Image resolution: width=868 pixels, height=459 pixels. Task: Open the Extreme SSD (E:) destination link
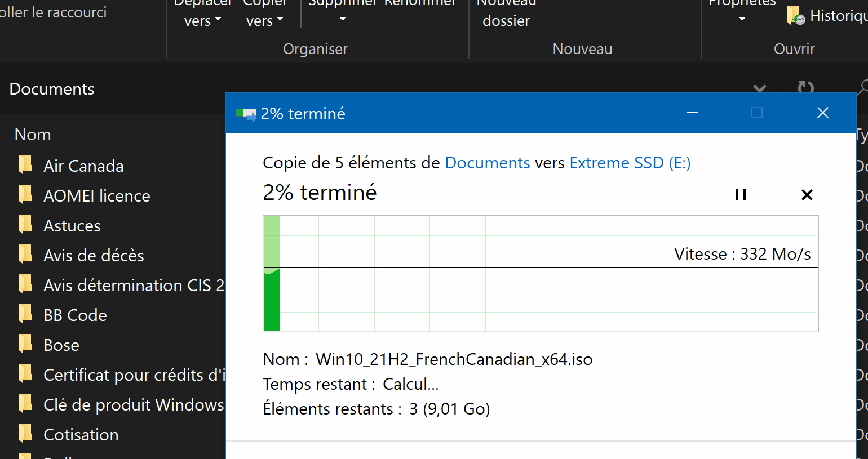click(x=630, y=163)
